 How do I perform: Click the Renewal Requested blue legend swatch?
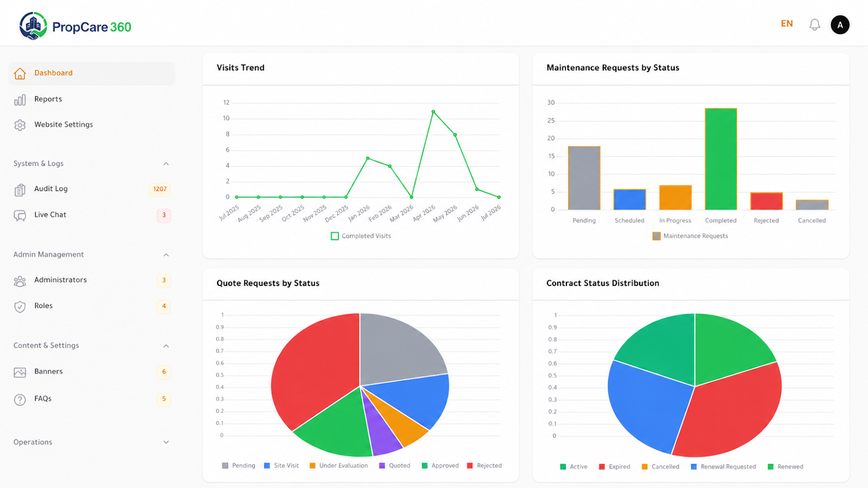[694, 467]
